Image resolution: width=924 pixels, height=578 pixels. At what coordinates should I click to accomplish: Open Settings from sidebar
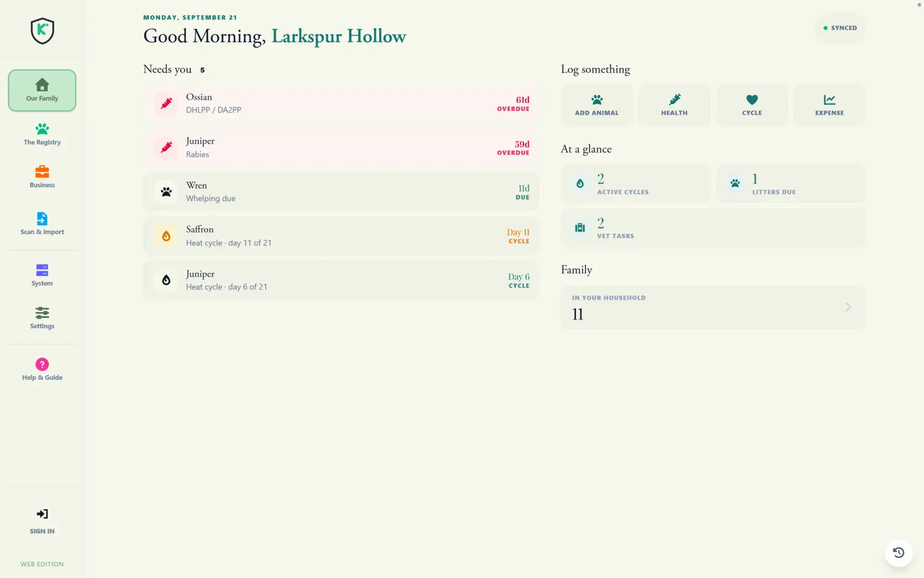[x=42, y=318]
